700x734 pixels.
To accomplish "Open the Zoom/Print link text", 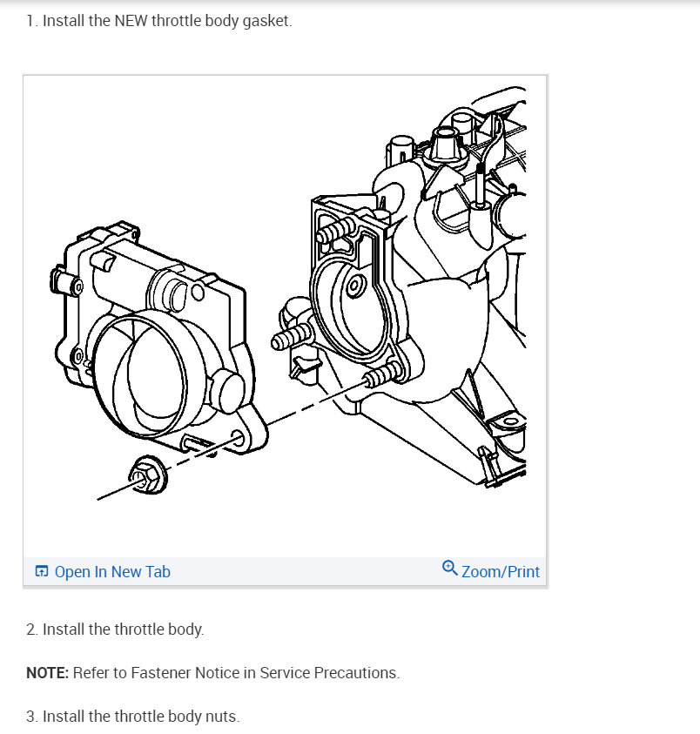I will pyautogui.click(x=501, y=571).
